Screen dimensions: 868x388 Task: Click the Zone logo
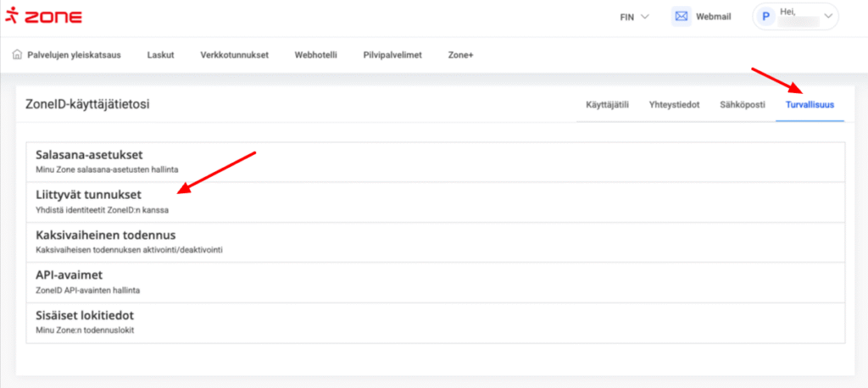[x=42, y=17]
